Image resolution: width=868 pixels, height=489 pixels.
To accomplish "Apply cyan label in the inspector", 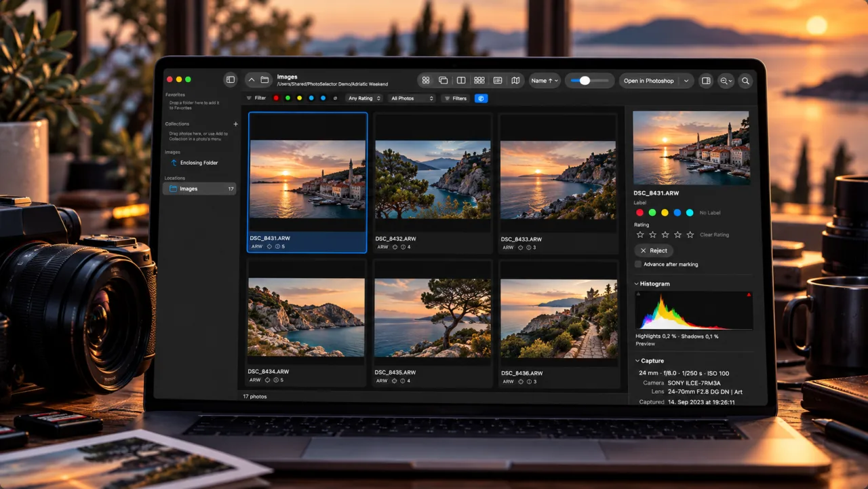I will [690, 213].
